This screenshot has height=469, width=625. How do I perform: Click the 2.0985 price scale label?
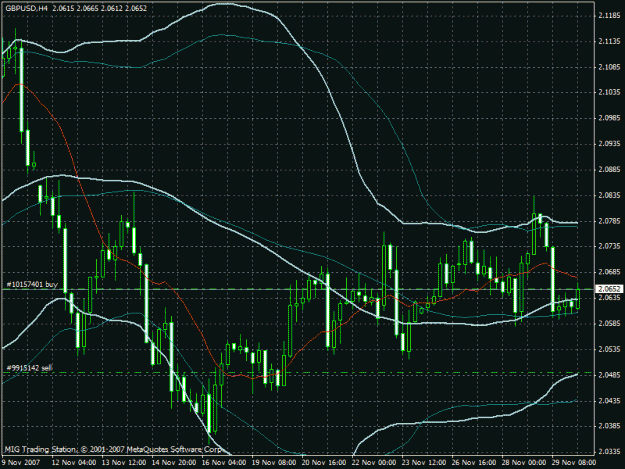(609, 118)
